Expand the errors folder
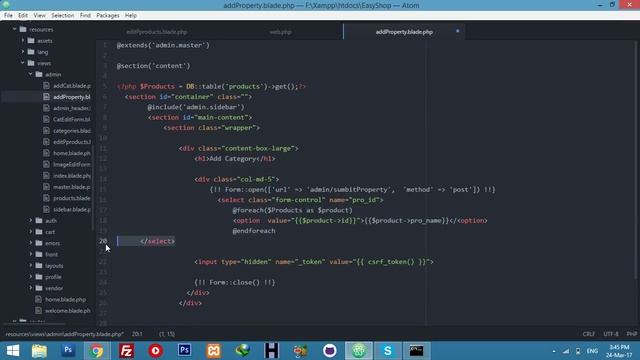The width and height of the screenshot is (640, 360). tap(31, 243)
